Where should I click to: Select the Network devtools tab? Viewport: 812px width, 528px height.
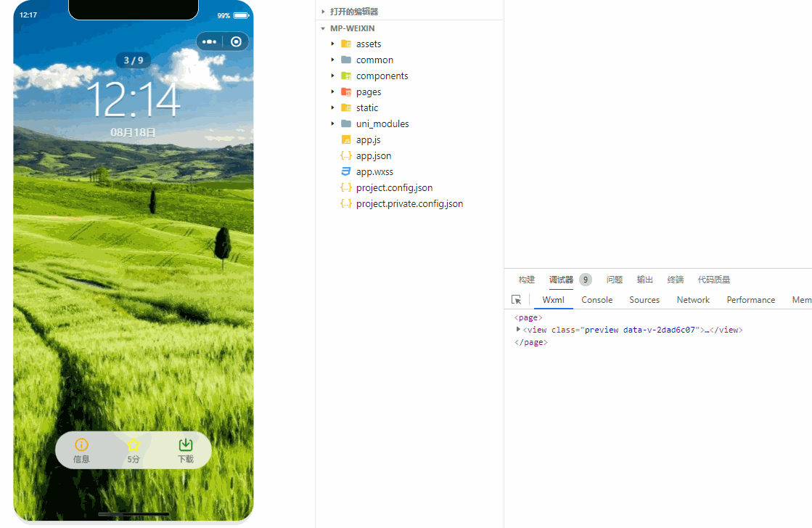(693, 300)
